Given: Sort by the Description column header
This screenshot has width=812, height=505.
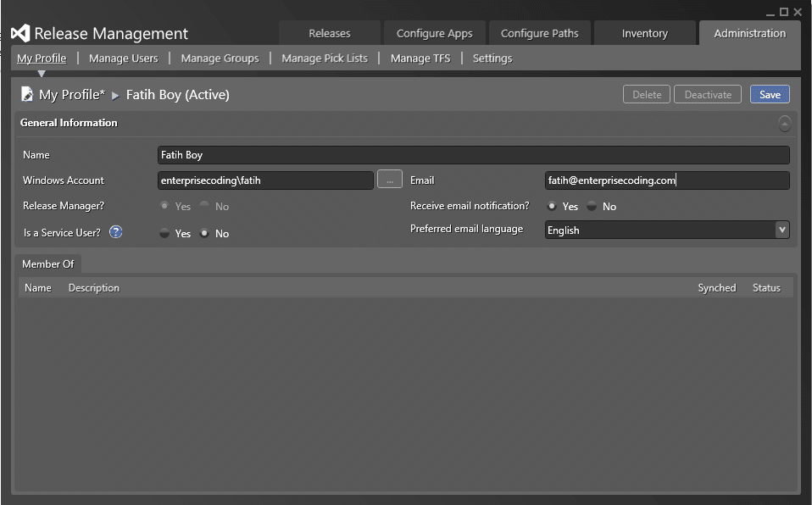Looking at the screenshot, I should 94,287.
